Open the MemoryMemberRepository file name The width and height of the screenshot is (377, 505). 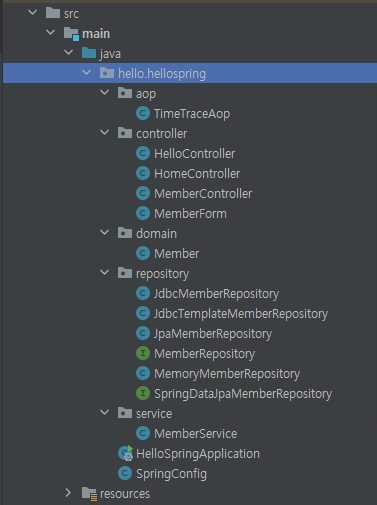pyautogui.click(x=227, y=374)
